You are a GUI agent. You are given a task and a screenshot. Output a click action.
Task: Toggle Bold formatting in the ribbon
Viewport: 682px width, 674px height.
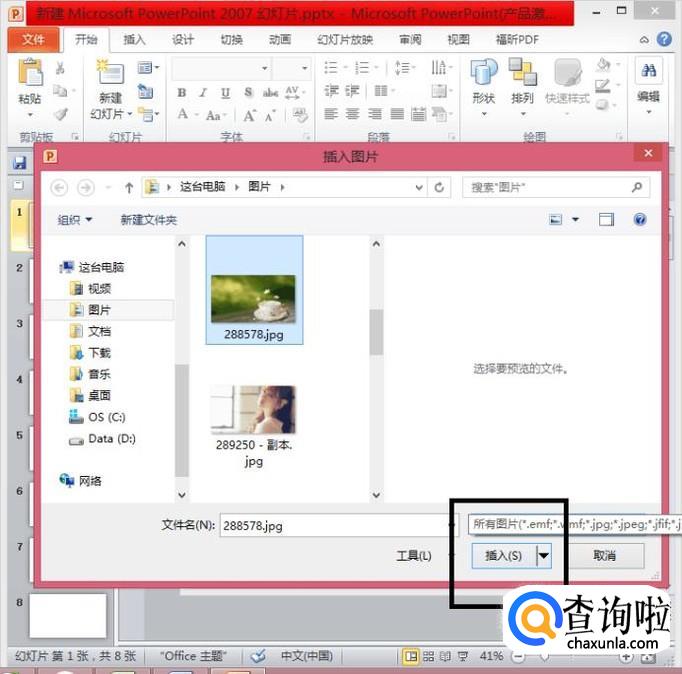[182, 92]
